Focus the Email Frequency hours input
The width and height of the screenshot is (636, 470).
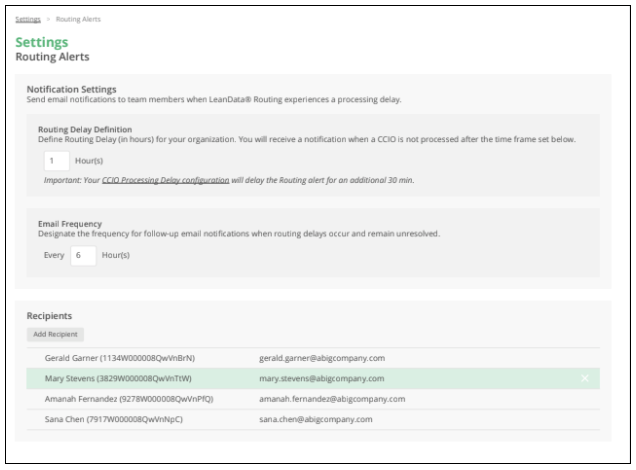[x=82, y=254]
